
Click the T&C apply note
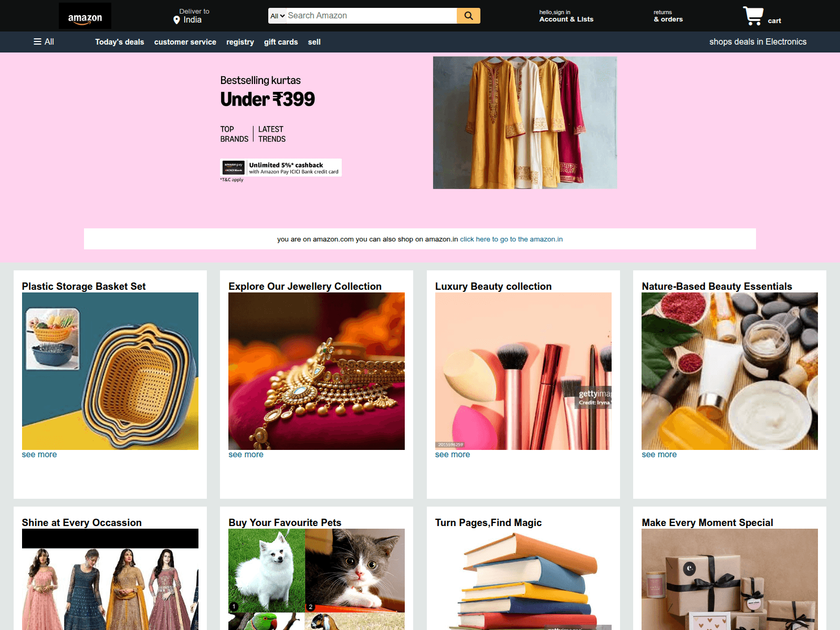232,180
